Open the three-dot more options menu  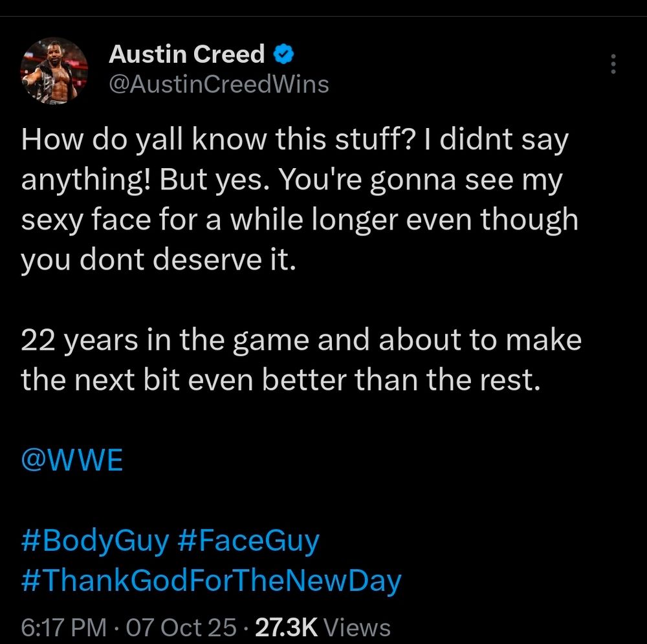coord(613,63)
